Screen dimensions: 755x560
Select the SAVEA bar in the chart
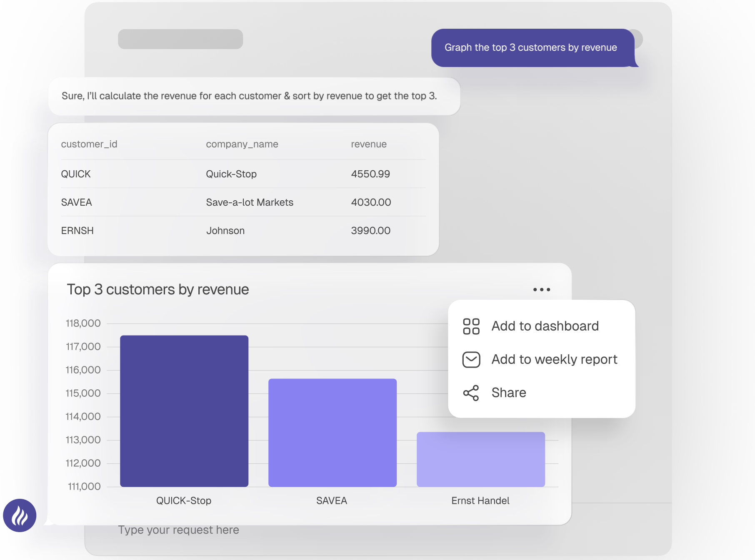332,433
